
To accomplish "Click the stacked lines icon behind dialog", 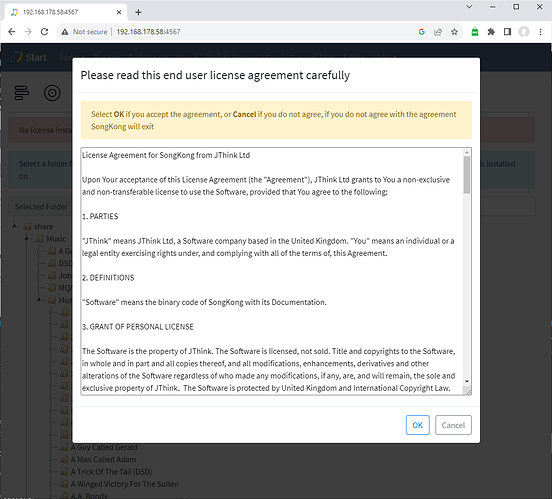I will (x=22, y=93).
